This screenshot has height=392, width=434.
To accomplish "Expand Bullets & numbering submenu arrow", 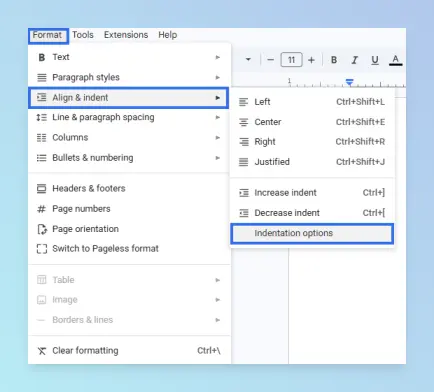I will click(218, 158).
